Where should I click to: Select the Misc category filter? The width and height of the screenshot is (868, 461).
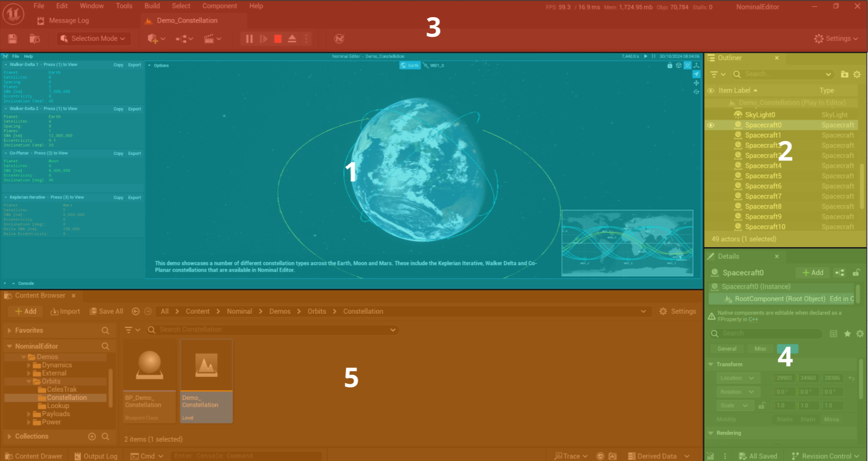tap(760, 349)
